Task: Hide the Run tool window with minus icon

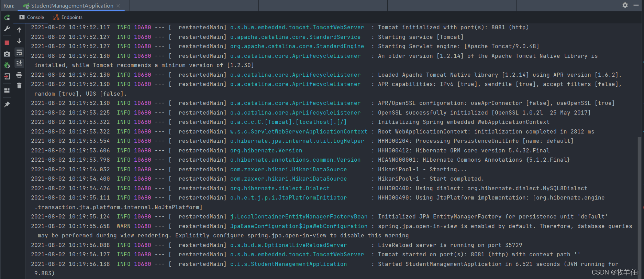Action: pos(636,5)
